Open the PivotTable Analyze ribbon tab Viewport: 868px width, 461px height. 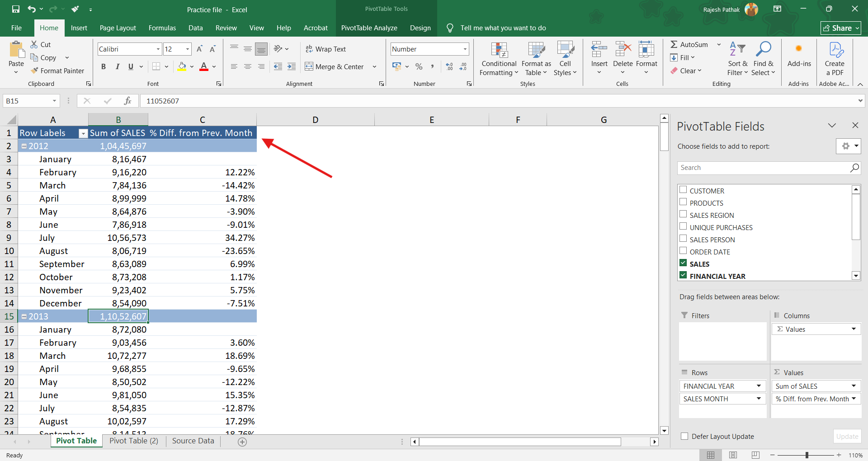(x=369, y=28)
